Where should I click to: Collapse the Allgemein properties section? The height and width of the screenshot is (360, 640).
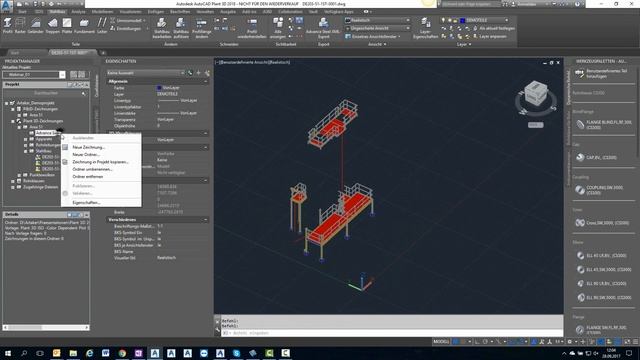(x=206, y=82)
